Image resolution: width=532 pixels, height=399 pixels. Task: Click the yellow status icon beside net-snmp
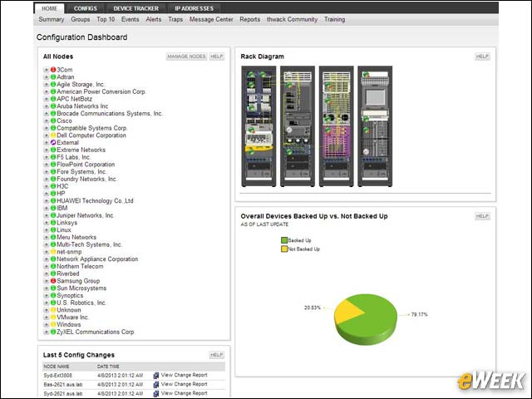53,252
